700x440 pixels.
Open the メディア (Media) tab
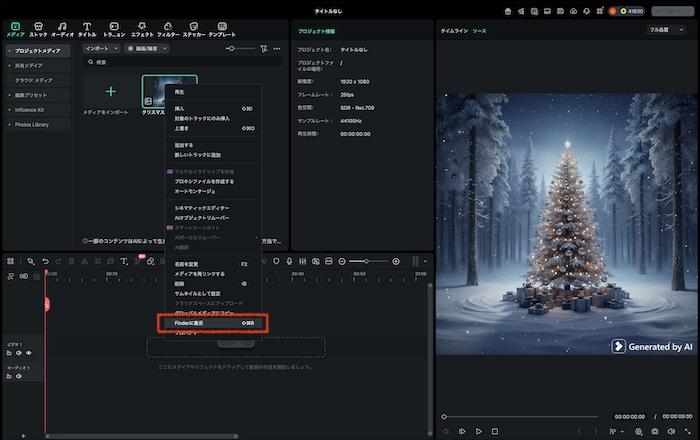pyautogui.click(x=15, y=29)
